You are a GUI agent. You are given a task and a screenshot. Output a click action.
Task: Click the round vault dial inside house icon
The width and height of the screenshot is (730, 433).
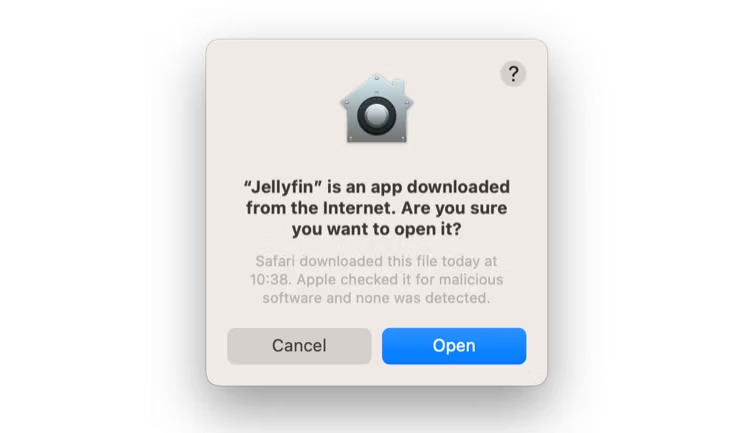[377, 115]
